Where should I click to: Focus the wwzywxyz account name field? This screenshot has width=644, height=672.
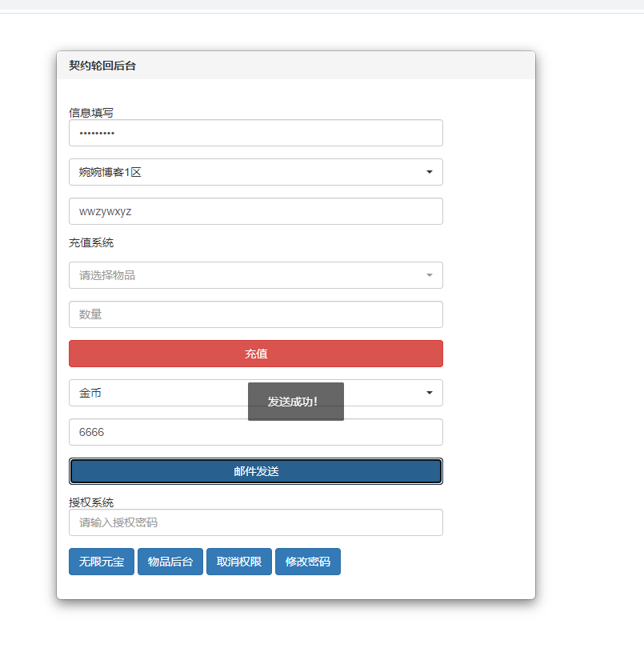coord(255,211)
